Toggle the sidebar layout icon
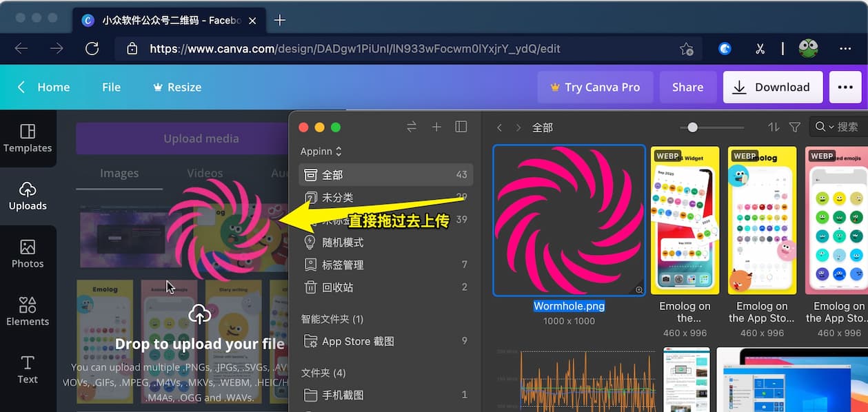Screen dimensions: 868x412 [461, 127]
